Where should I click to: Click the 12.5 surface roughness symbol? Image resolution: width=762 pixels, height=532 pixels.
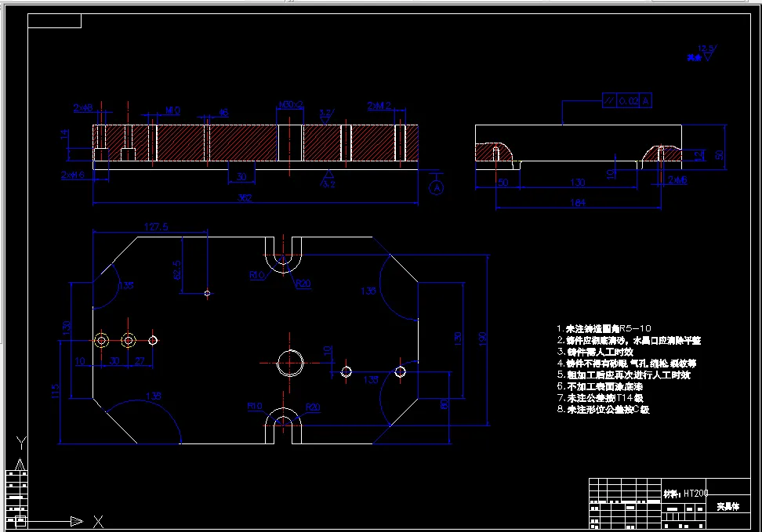(708, 53)
